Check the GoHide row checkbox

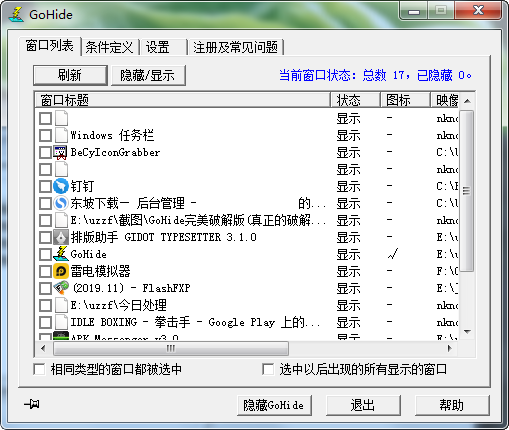pos(45,254)
